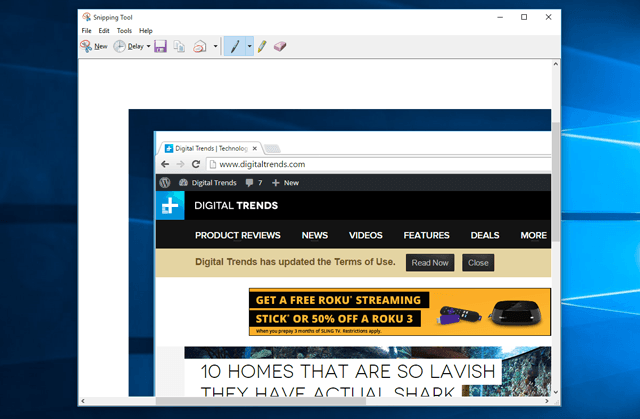Send snip via email envelope icon

200,47
